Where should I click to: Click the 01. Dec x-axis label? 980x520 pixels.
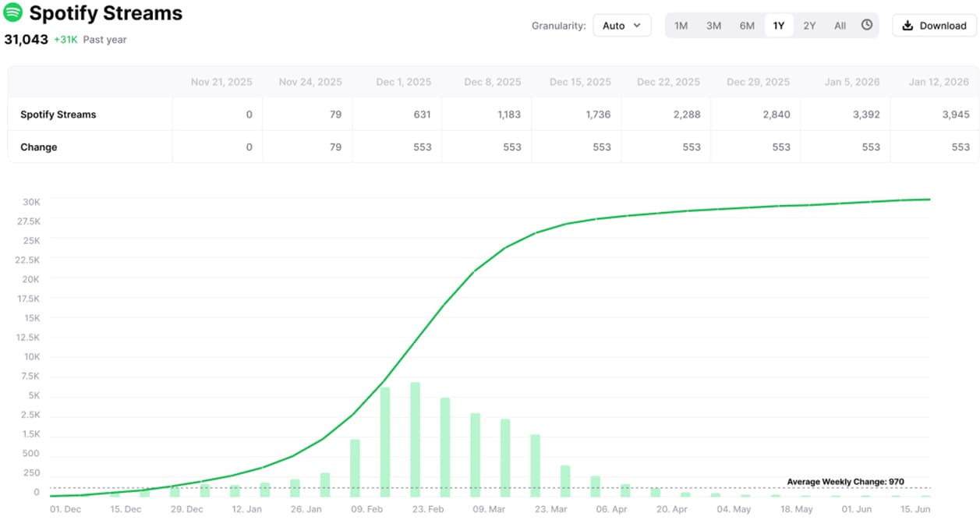[65, 509]
